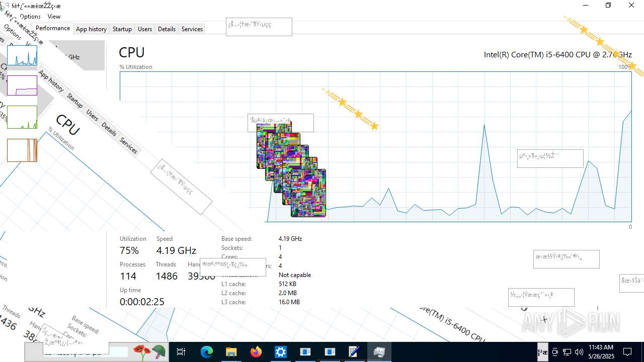Click the Not capable virtualization value

[295, 275]
